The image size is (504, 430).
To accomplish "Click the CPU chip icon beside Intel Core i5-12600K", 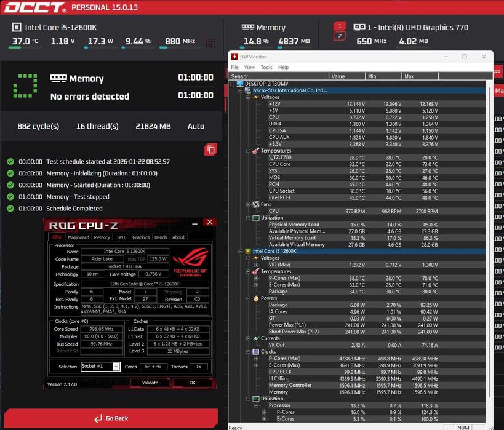I will click(x=17, y=27).
